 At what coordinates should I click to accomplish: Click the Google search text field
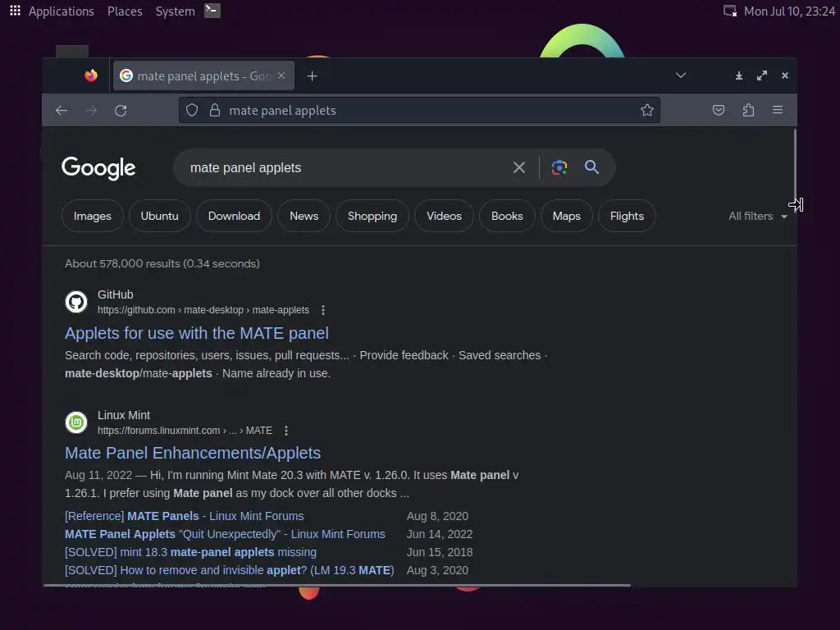343,167
